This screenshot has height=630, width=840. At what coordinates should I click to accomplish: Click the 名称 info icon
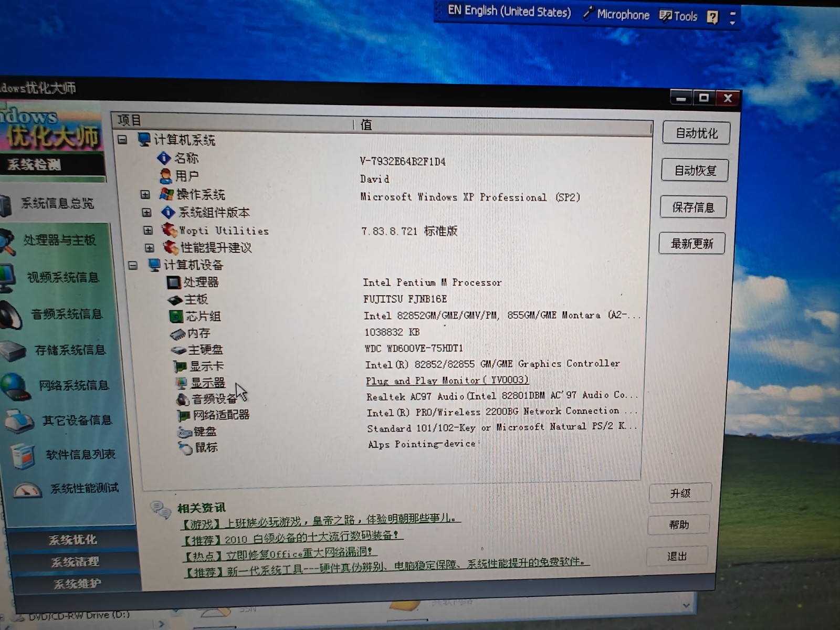(x=163, y=157)
